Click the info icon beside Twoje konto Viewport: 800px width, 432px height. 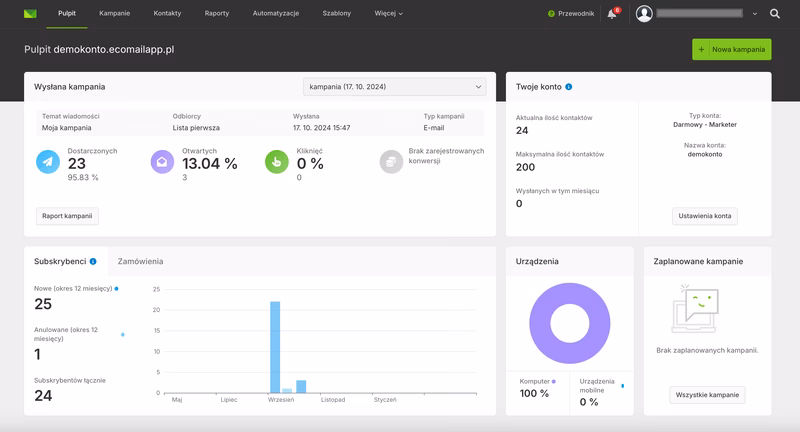tap(569, 87)
